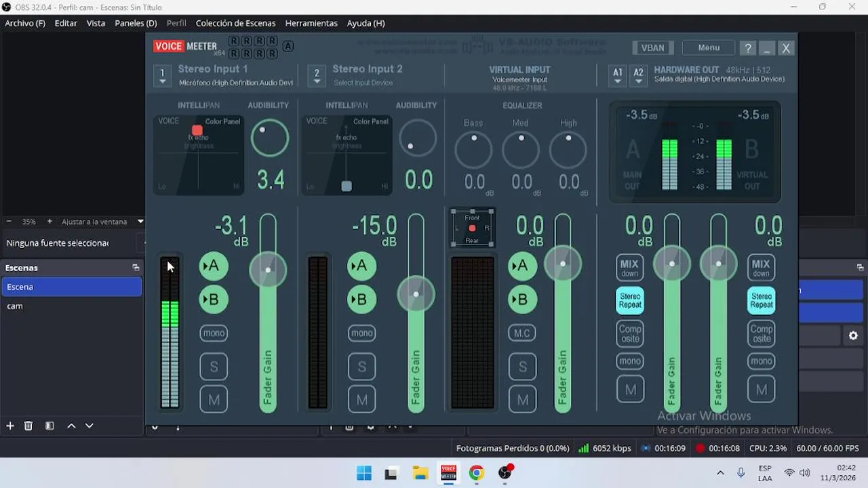The height and width of the screenshot is (488, 868).
Task: Open A1 hardware output selector
Action: pos(617,75)
